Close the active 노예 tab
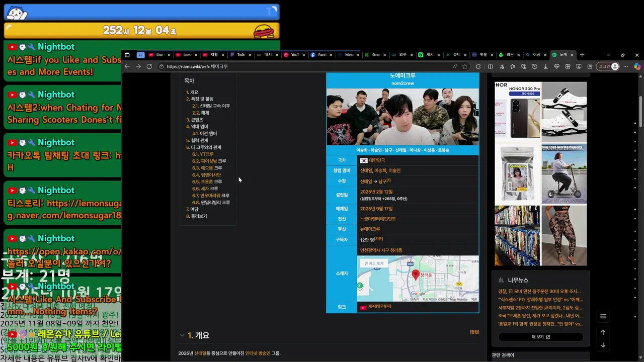644x362 pixels. pos(572,55)
